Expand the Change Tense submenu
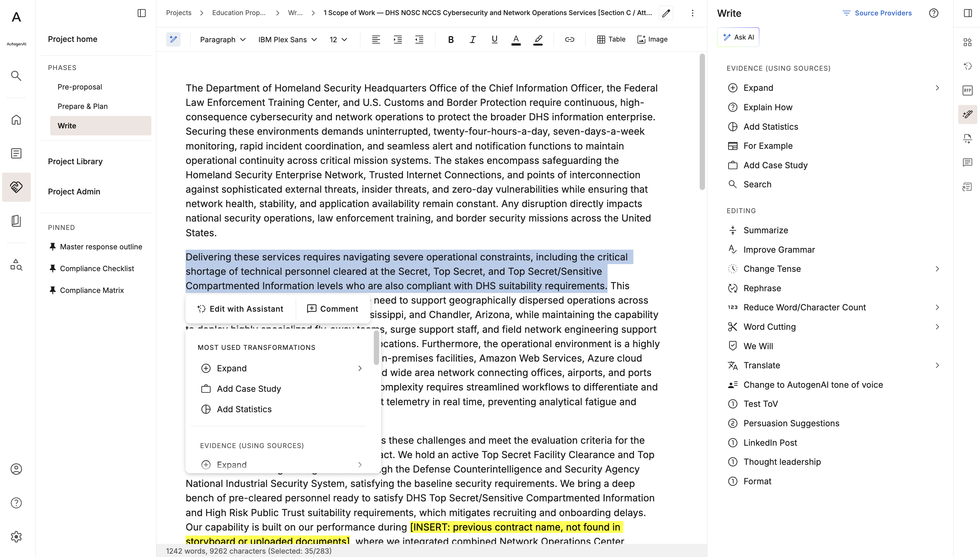This screenshot has width=980, height=557. click(x=937, y=269)
